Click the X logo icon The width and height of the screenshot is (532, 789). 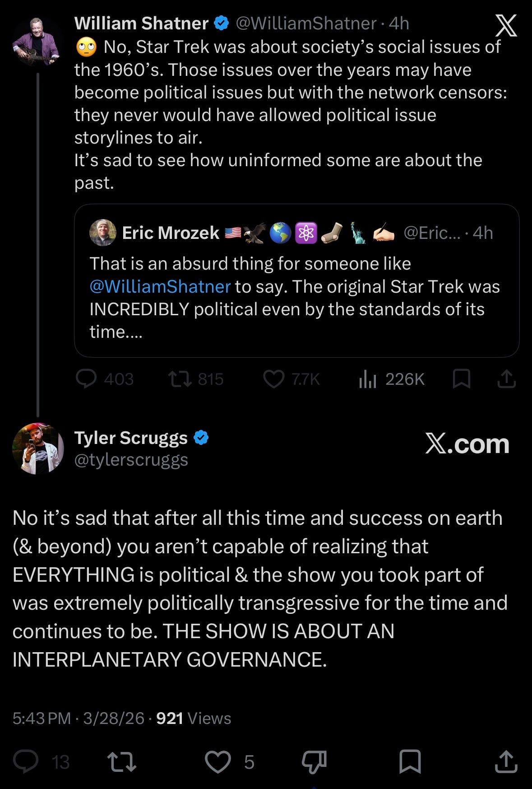[x=506, y=26]
